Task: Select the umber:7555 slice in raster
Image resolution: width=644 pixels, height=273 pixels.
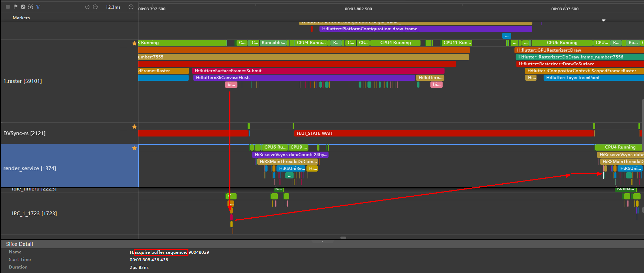Action: [303, 57]
